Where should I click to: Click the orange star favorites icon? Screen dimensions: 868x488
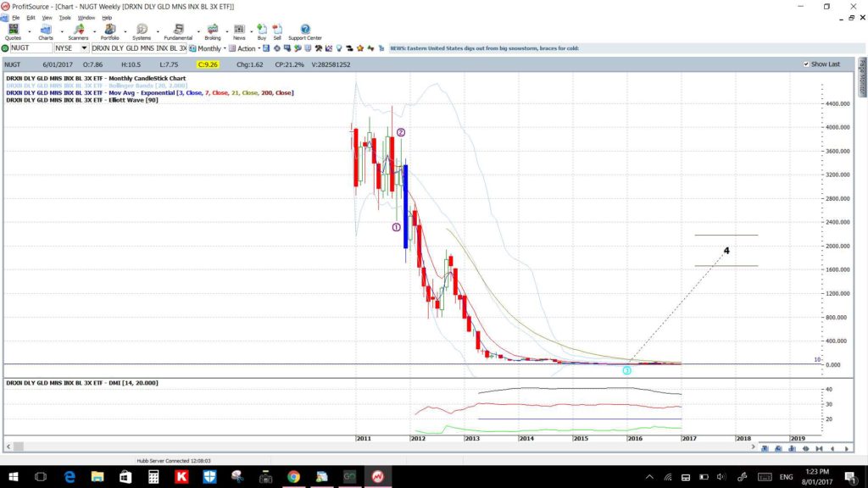point(360,48)
